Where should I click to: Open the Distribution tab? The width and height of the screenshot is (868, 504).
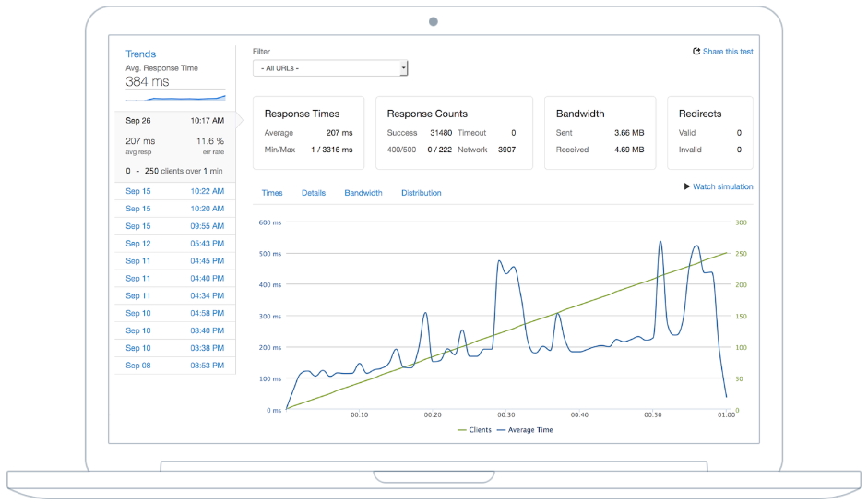point(421,193)
